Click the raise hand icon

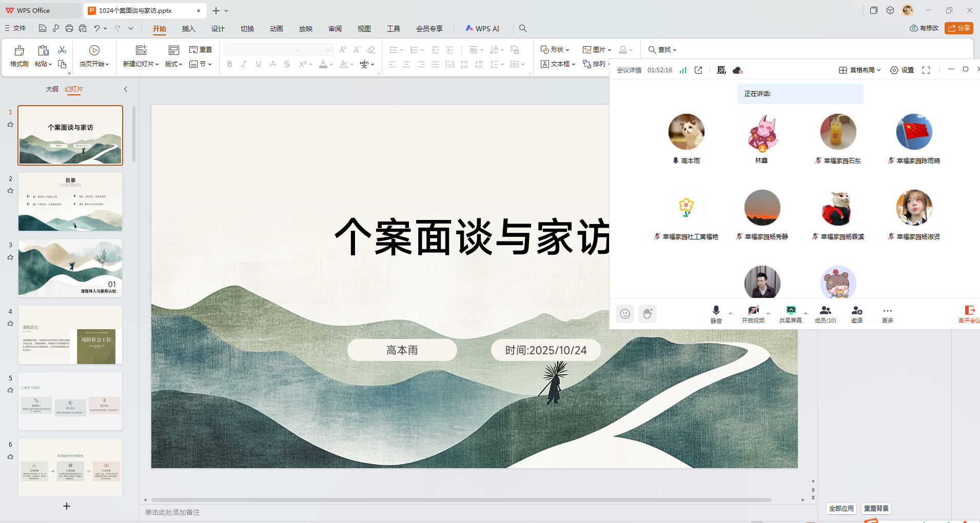tap(648, 314)
